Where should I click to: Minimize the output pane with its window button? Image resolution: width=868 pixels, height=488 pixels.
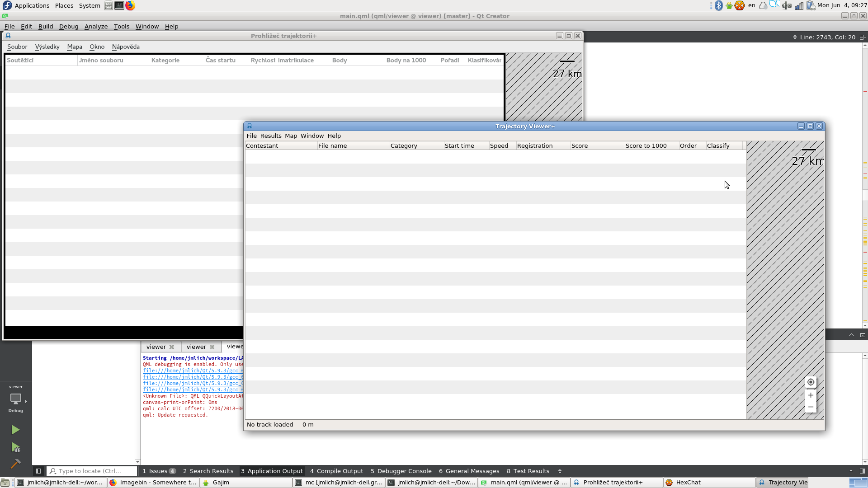[863, 335]
